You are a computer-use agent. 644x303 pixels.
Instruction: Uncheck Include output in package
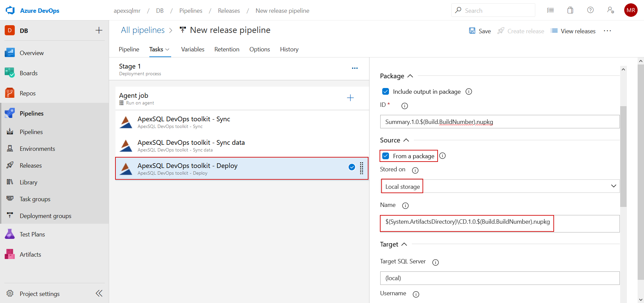[386, 91]
